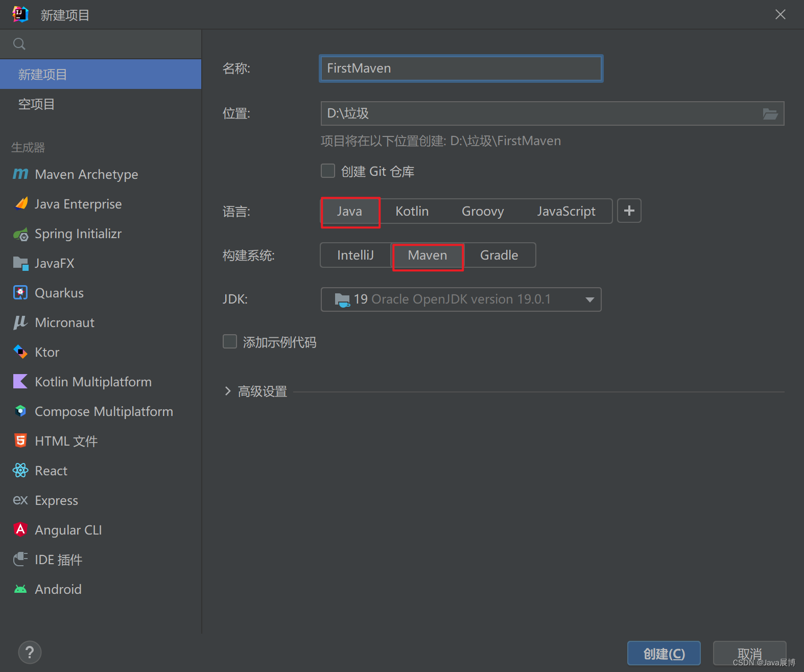The width and height of the screenshot is (804, 672).
Task: Click the Java Enterprise icon
Action: 21,203
